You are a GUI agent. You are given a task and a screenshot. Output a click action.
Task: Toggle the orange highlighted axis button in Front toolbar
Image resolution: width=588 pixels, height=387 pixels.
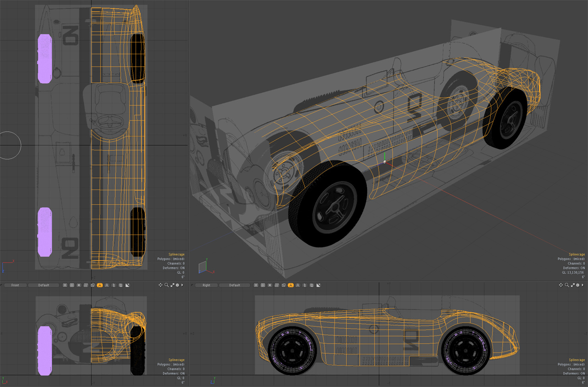click(100, 285)
